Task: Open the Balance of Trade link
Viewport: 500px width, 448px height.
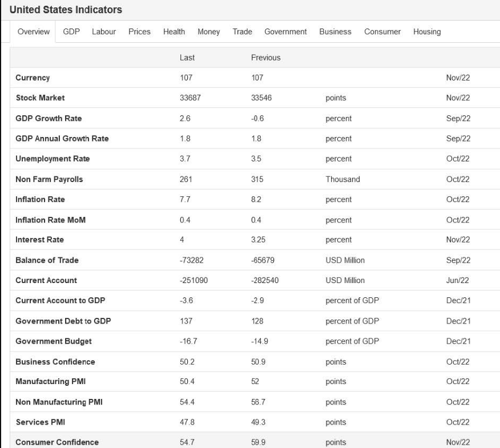Action: pos(47,260)
